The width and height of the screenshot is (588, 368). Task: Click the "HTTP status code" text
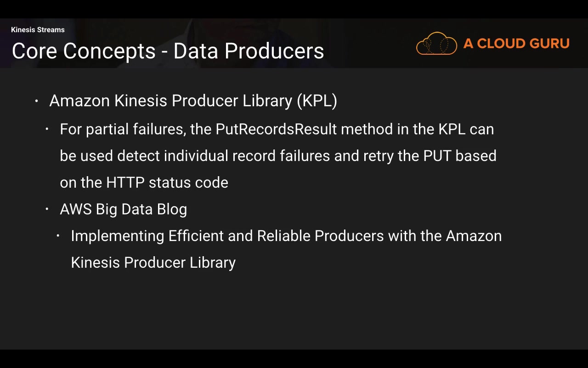pos(167,183)
